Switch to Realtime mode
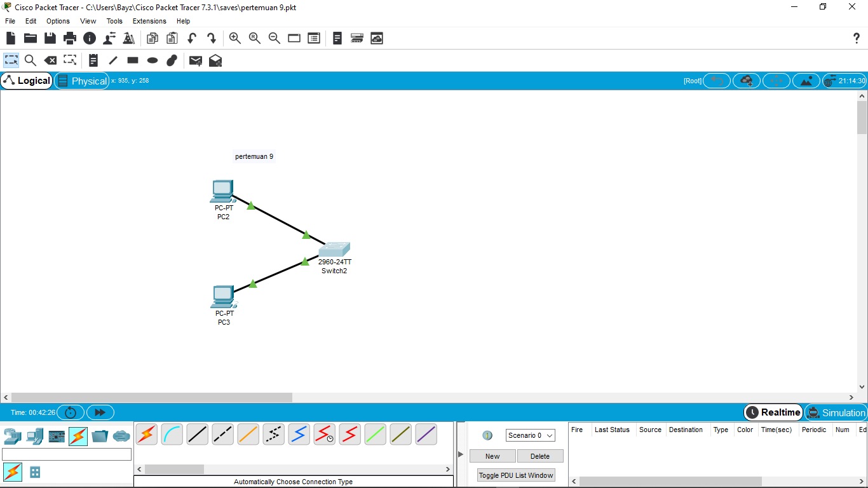Viewport: 868px width, 488px height. pyautogui.click(x=773, y=412)
